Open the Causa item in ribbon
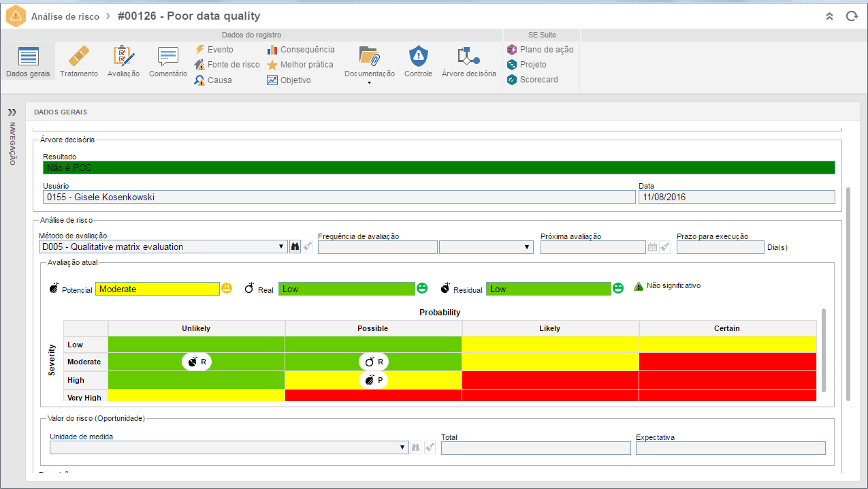Viewport: 868px width, 489px height. [213, 80]
